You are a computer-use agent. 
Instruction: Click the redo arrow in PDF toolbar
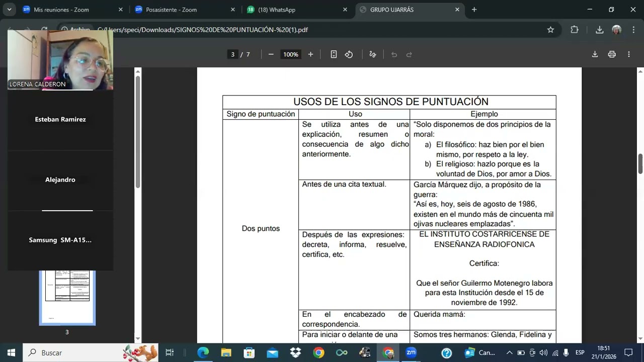[409, 54]
